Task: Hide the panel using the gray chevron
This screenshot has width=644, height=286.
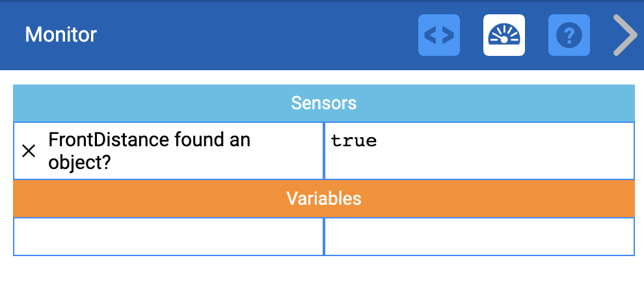Action: (x=625, y=35)
